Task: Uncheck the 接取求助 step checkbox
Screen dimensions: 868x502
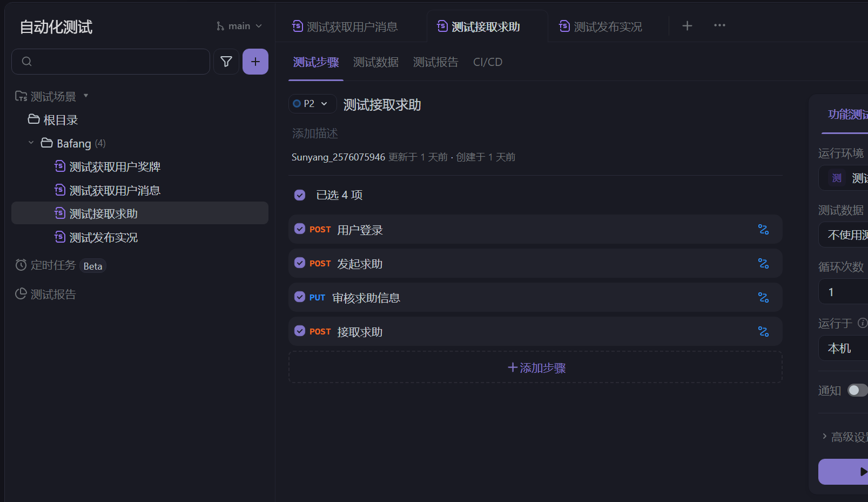Action: 300,331
